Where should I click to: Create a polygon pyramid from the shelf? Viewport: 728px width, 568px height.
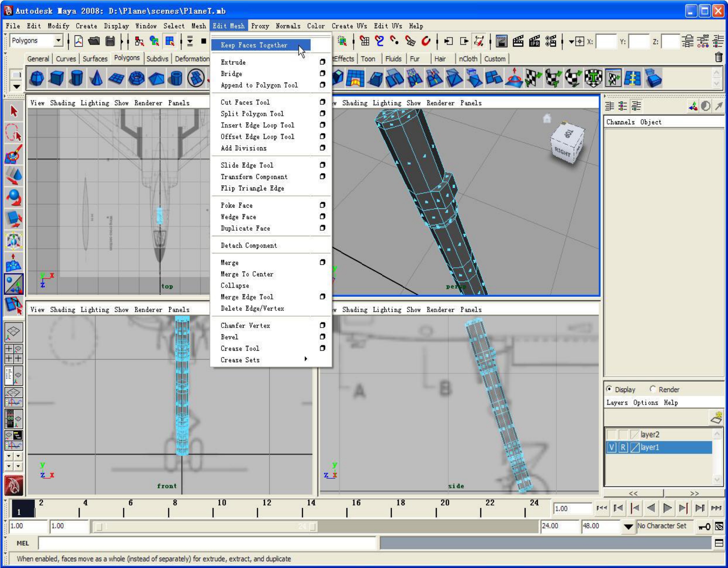click(156, 78)
